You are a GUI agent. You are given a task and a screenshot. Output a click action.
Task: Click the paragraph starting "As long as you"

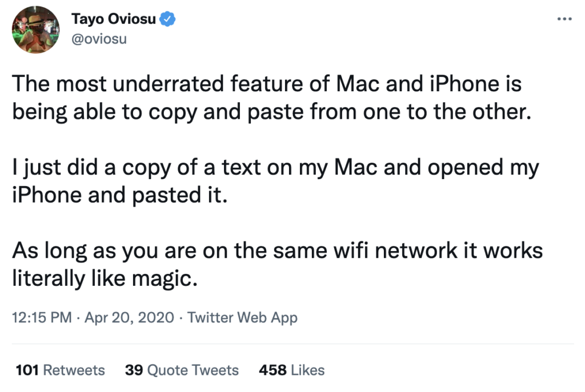point(277,265)
